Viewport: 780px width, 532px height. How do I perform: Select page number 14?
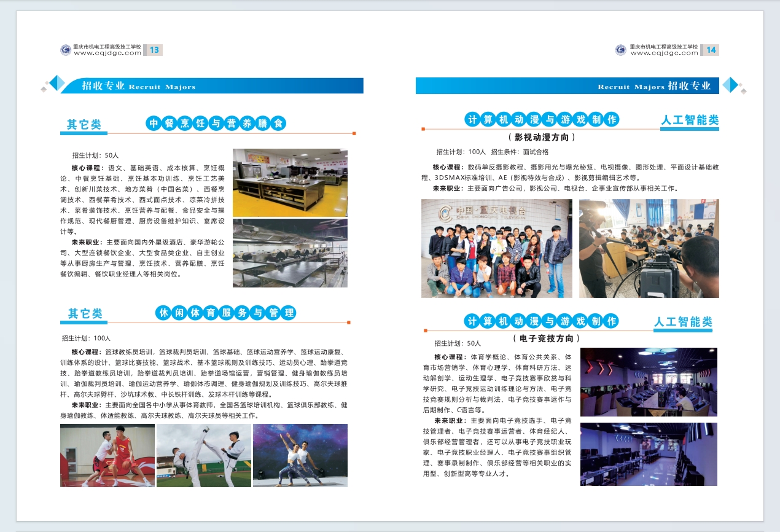(711, 50)
